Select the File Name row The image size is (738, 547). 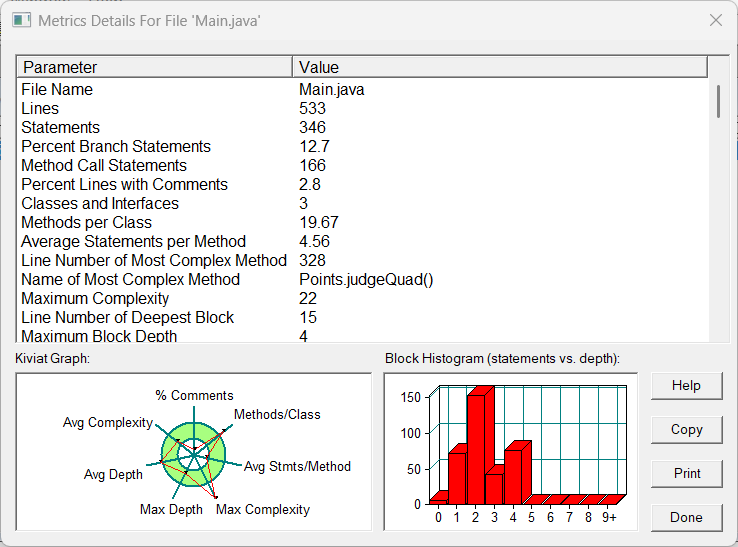pos(362,89)
